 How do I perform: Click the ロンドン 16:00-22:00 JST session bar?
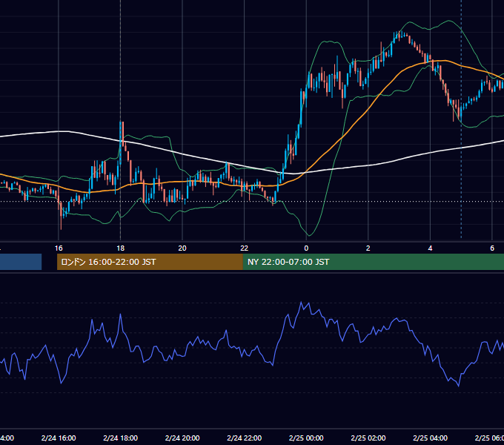click(150, 262)
